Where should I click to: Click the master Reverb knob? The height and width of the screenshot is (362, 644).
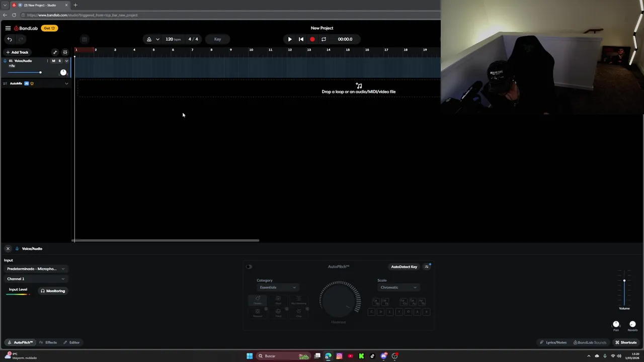(632, 324)
